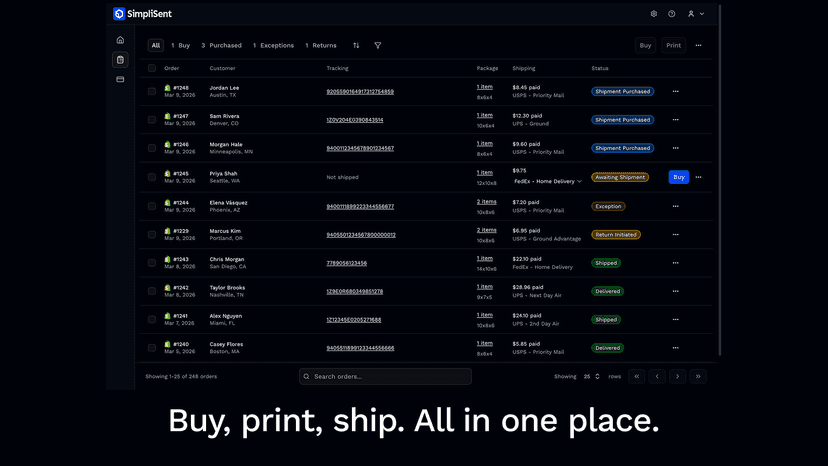Switch to the Buy tab
This screenshot has width=828, height=466.
click(181, 45)
